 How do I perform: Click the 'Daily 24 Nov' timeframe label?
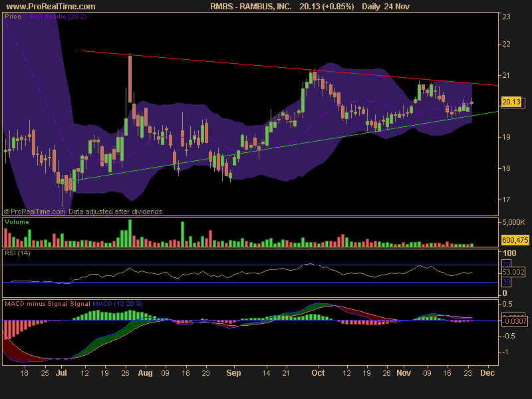pos(386,7)
